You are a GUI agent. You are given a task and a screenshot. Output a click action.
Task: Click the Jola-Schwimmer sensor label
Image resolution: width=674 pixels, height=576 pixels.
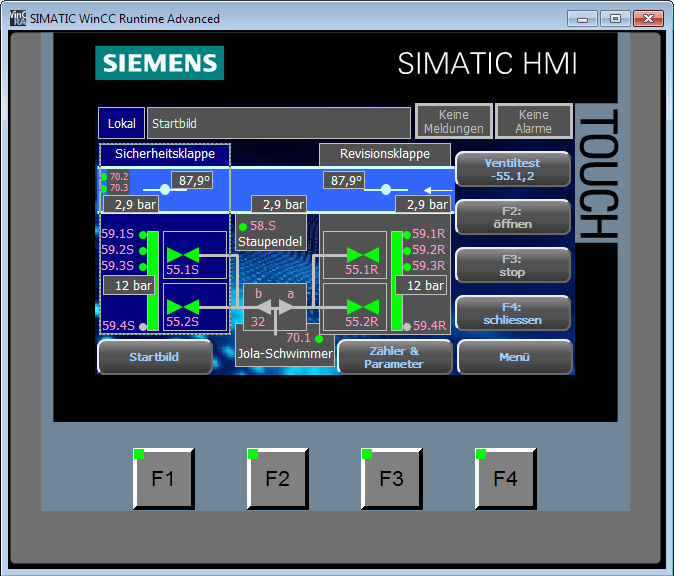point(285,353)
